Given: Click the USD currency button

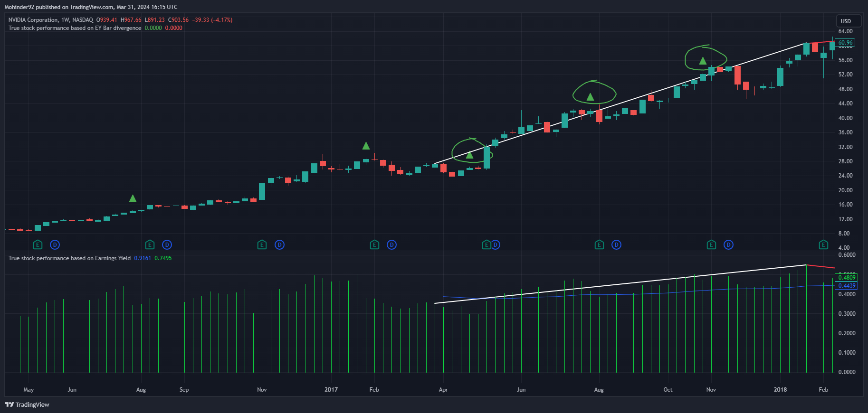Looking at the screenshot, I should click(x=849, y=21).
